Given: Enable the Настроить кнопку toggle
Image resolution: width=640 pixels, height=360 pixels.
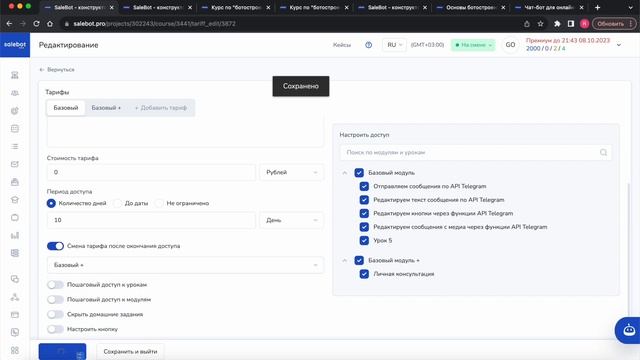Looking at the screenshot, I should click(55, 329).
